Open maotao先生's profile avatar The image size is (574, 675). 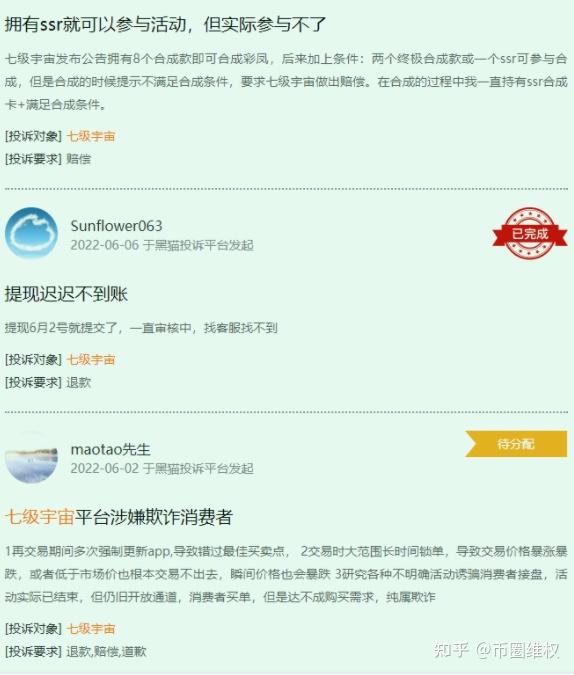pyautogui.click(x=31, y=457)
